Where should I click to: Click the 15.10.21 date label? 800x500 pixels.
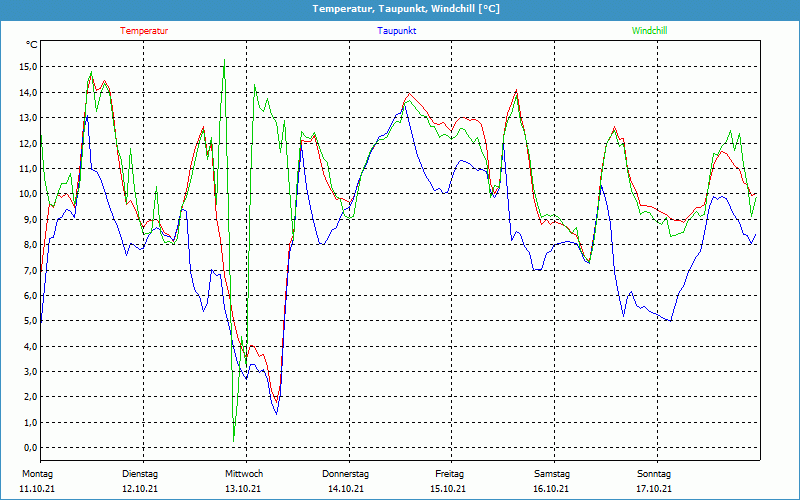[448, 489]
